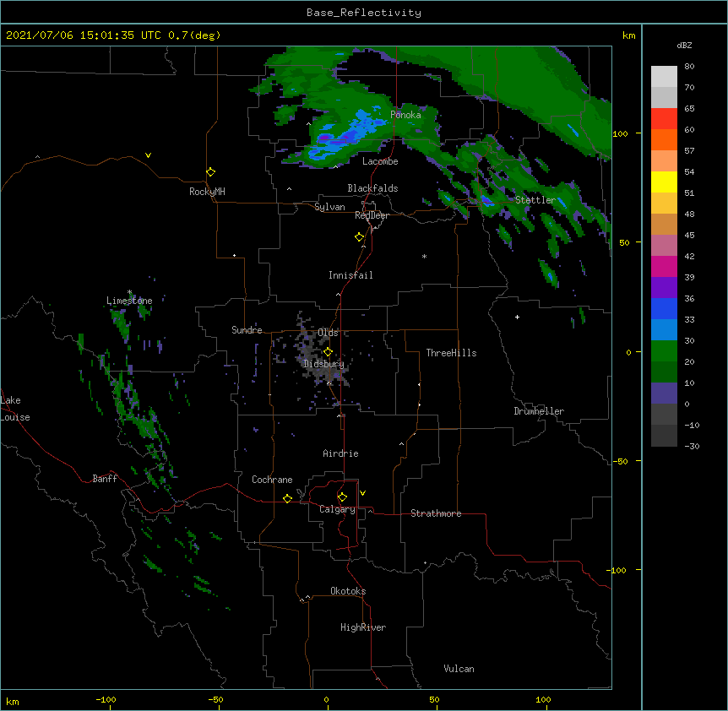Click the Olds city label
Viewport: 728px width, 711px height.
coord(328,333)
